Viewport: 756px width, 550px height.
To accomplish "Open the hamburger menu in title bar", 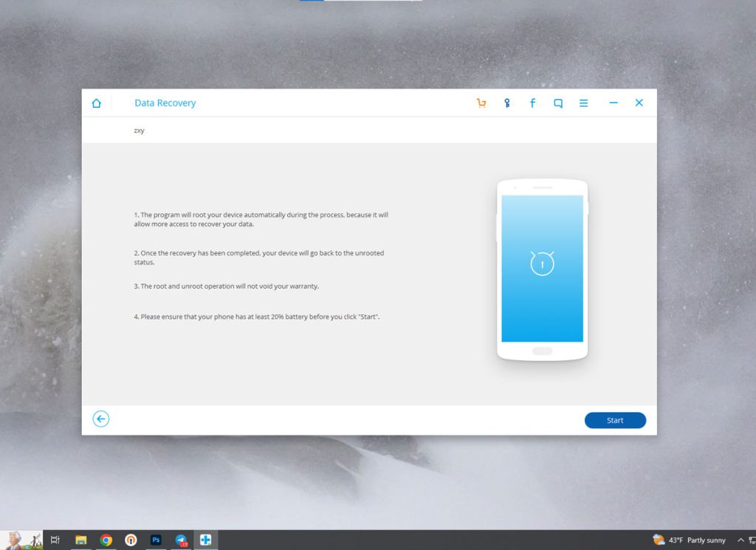I will pyautogui.click(x=583, y=103).
